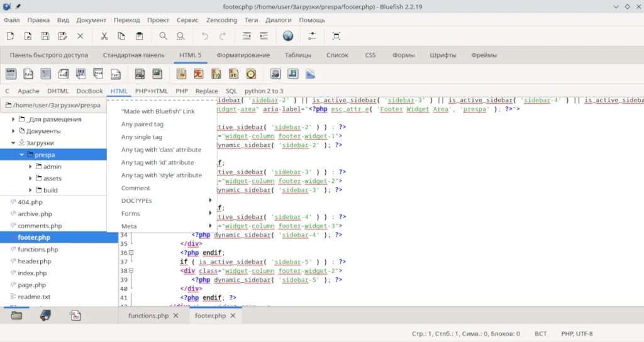Expand the admin folder

pyautogui.click(x=30, y=167)
